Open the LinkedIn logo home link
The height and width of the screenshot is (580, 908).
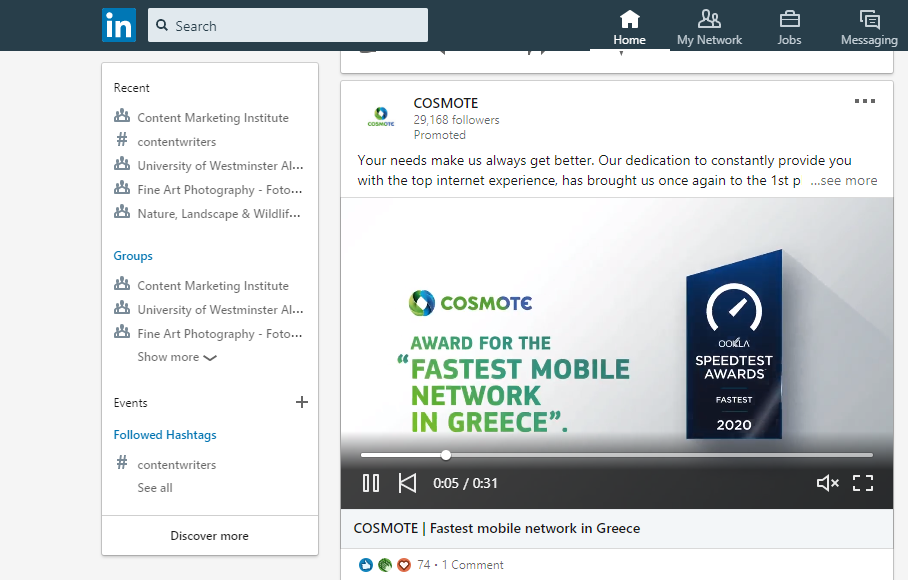119,25
